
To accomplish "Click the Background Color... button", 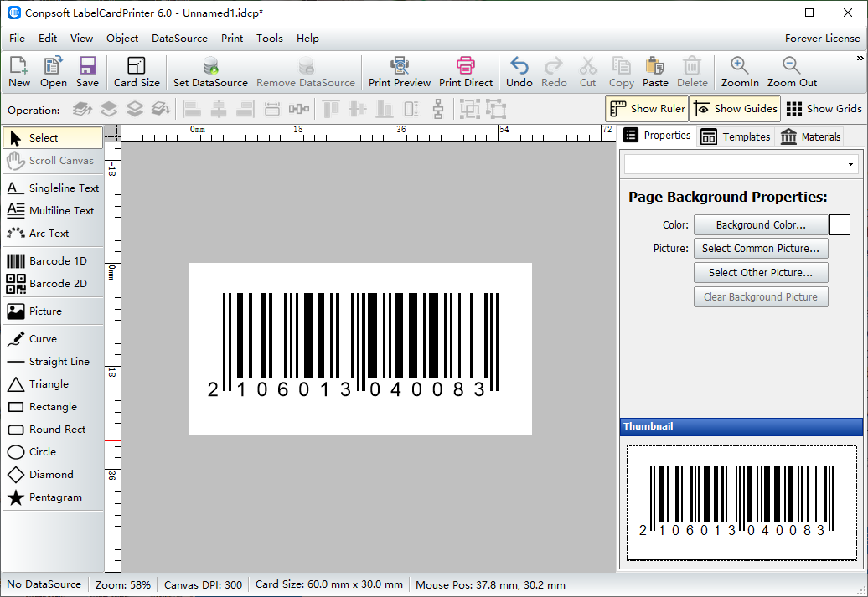I will [761, 225].
